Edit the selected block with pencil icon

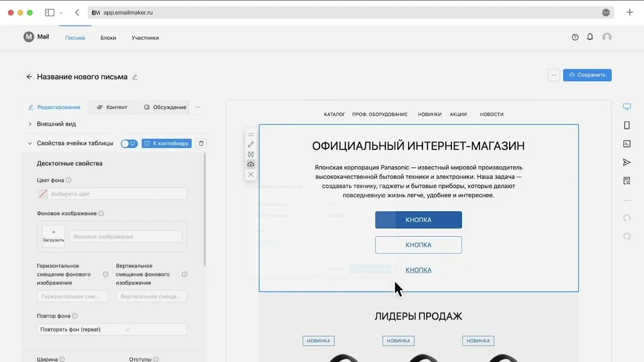click(251, 144)
